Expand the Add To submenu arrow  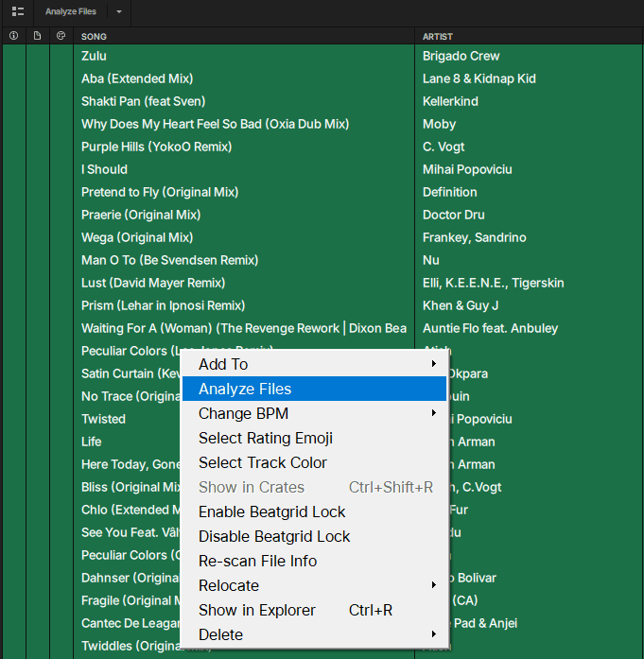434,364
